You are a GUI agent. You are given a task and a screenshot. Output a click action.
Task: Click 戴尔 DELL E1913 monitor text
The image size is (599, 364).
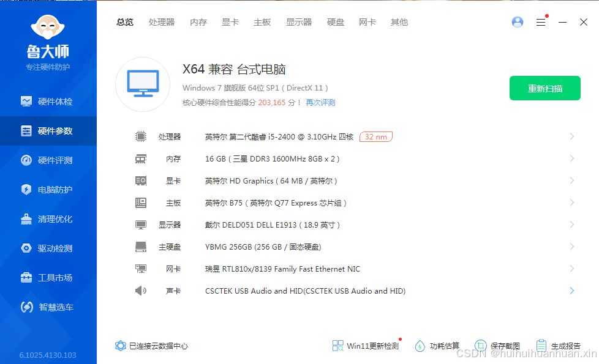273,225
